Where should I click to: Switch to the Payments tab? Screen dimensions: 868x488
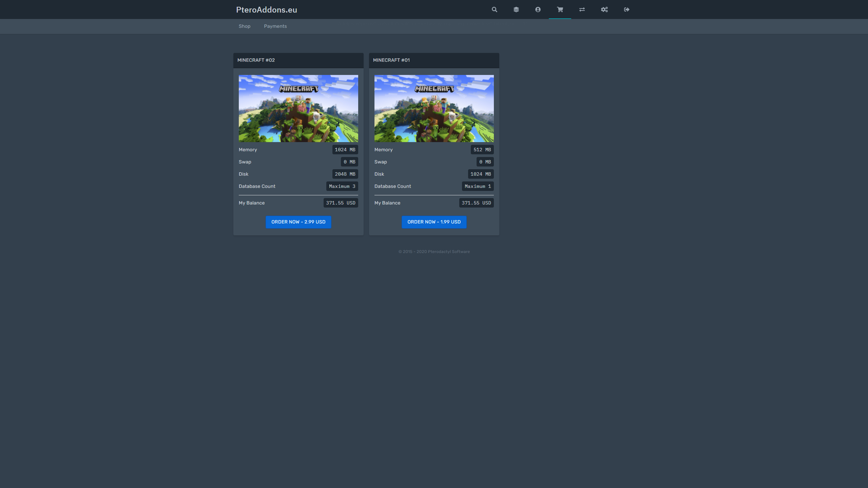(x=275, y=26)
